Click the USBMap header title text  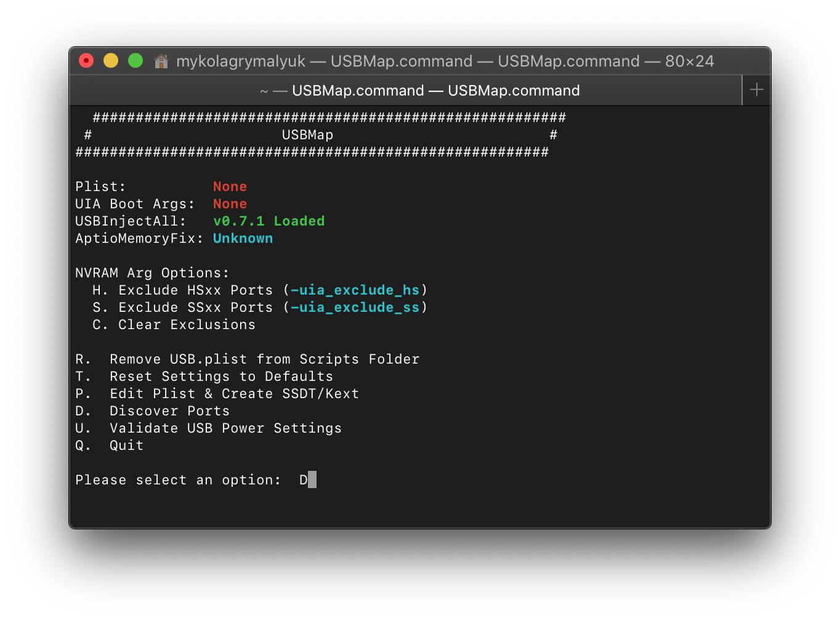(x=307, y=135)
